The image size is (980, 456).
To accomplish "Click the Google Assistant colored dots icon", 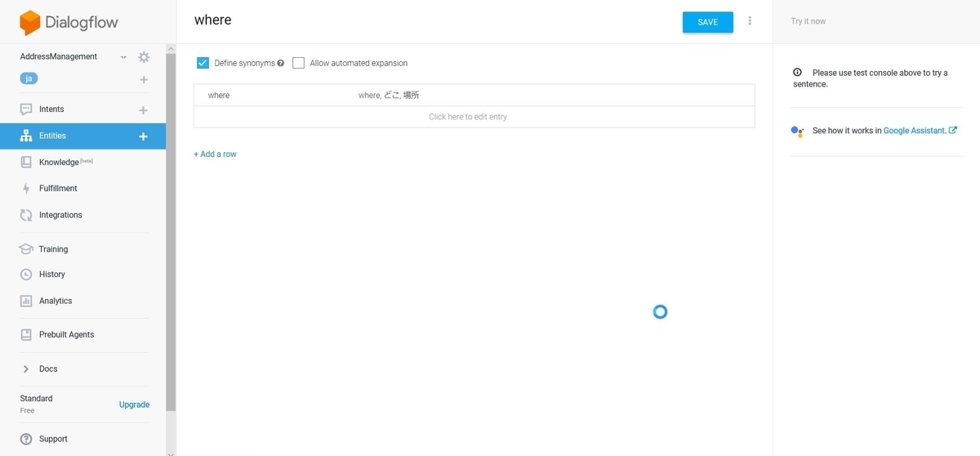I will 798,131.
